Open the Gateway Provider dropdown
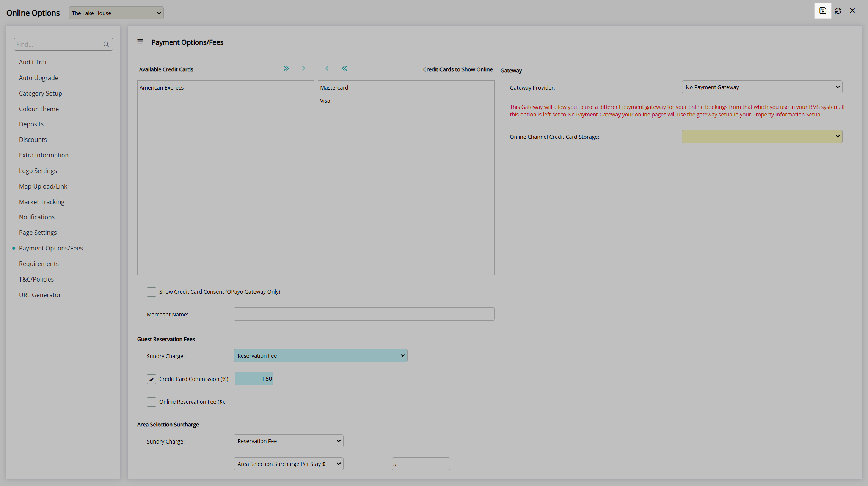Screen dimensions: 868x486 (x=762, y=87)
